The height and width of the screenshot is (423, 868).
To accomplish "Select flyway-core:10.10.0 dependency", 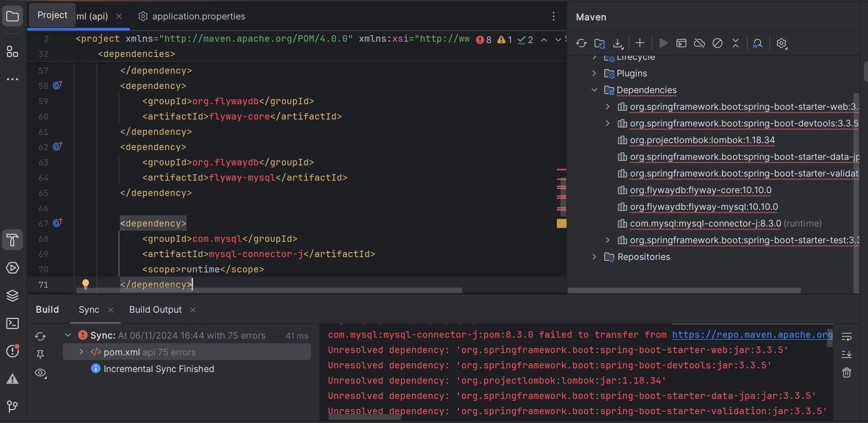I will point(700,190).
